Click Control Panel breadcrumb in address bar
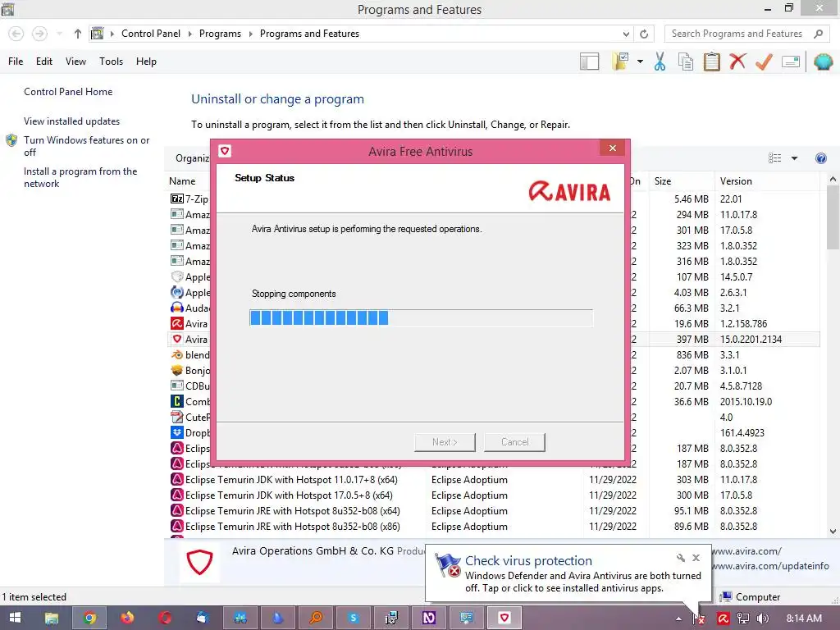 151,34
